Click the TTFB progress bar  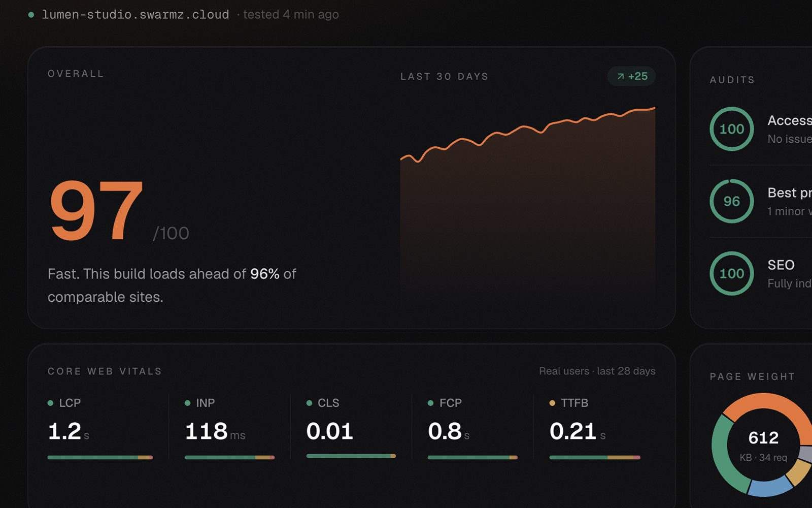coord(595,457)
